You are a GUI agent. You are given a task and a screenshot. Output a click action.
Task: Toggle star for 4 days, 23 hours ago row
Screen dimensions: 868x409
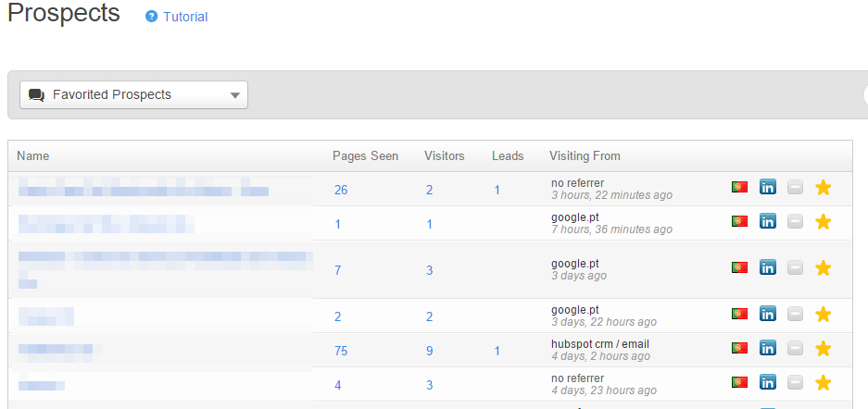pyautogui.click(x=823, y=382)
